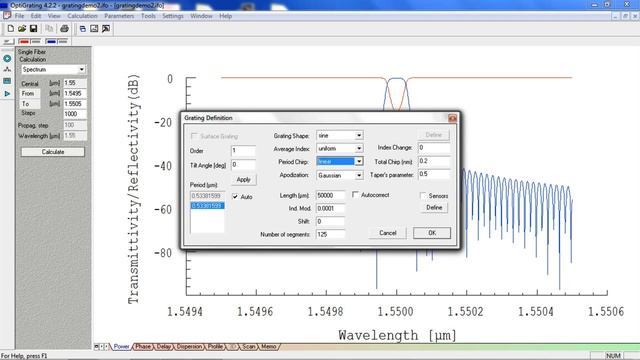This screenshot has width=640, height=360.
Task: Select the Power tab
Action: pos(121,347)
